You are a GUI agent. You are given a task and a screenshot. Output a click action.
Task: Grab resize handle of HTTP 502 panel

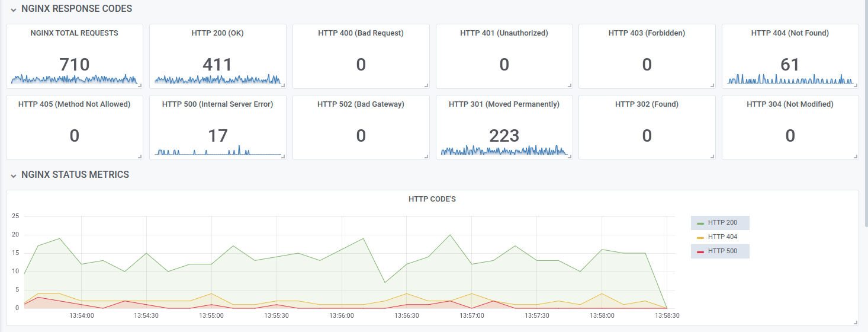pos(426,157)
